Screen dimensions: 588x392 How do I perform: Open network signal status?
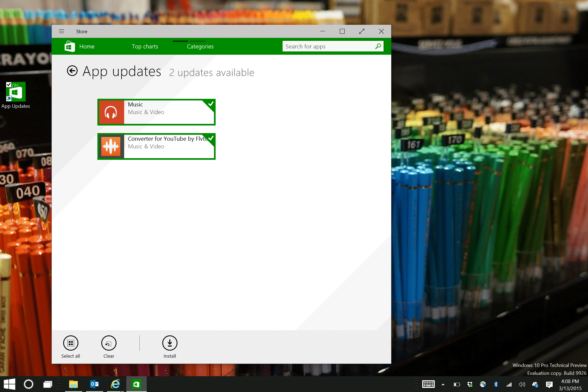[x=509, y=384]
